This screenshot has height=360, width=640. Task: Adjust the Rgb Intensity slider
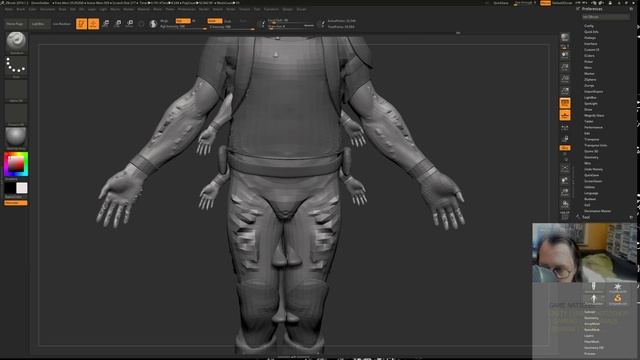click(x=183, y=27)
